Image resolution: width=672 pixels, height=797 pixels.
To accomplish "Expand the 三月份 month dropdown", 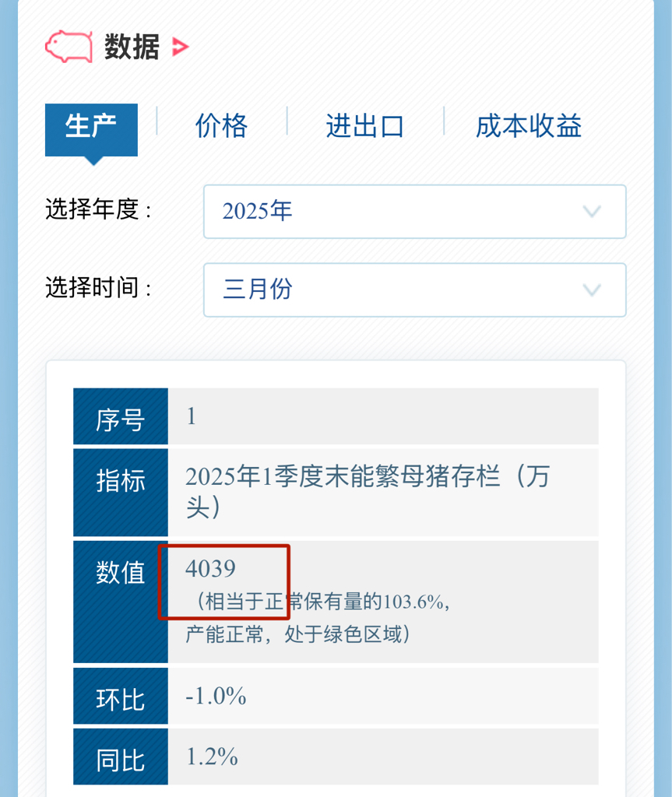I will tap(414, 290).
